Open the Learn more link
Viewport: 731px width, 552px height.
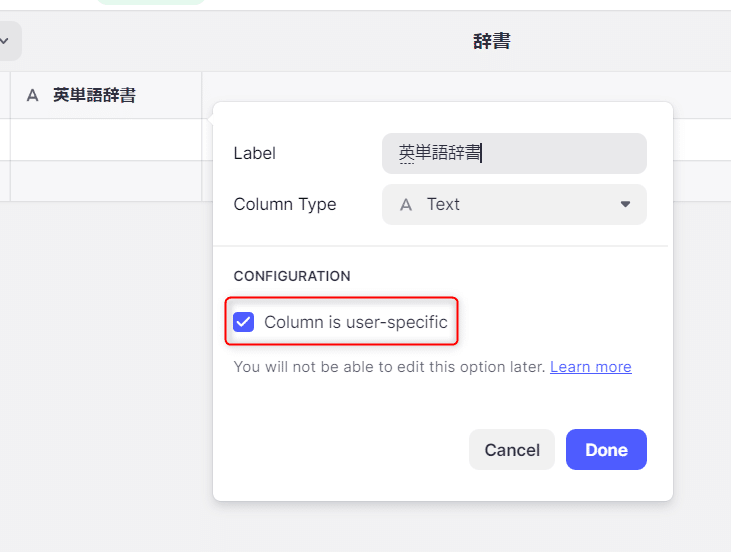click(x=591, y=367)
